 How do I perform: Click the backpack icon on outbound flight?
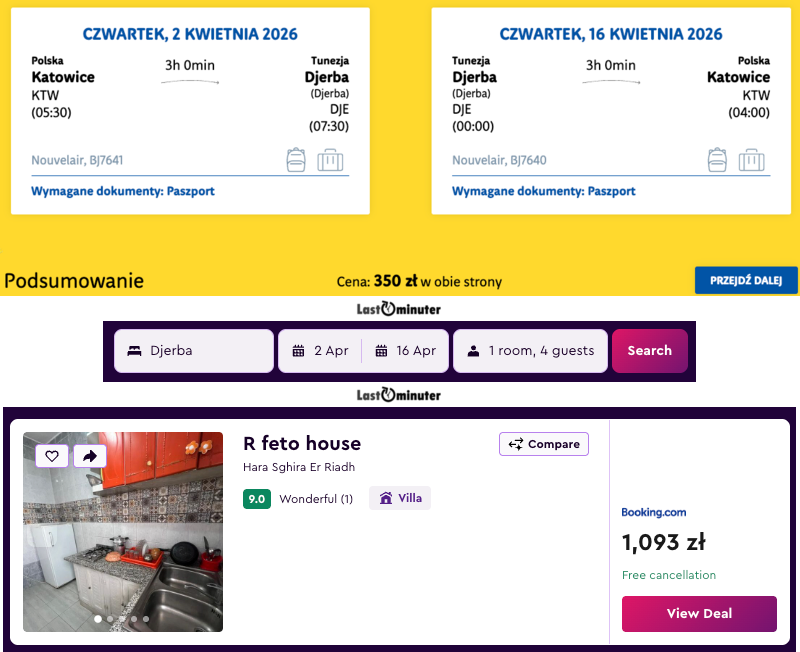296,160
